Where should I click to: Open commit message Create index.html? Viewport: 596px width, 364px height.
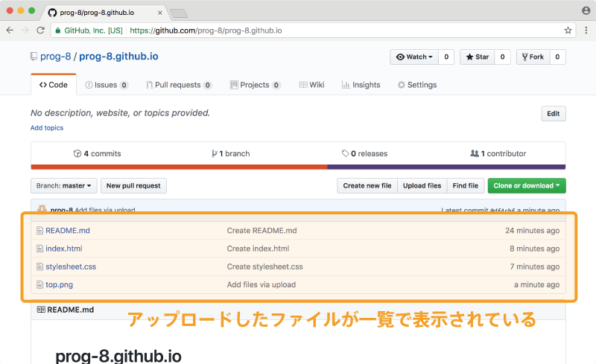[x=258, y=249]
